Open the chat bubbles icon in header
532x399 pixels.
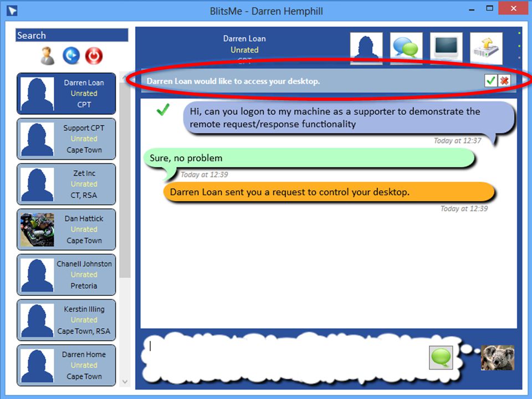coord(406,48)
